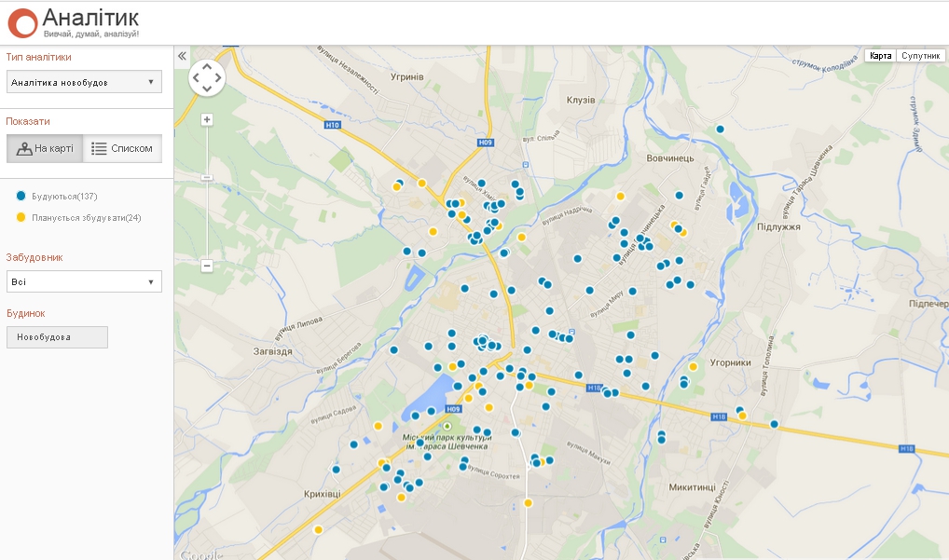Select the Карта map type tab
This screenshot has width=949, height=560.
tap(880, 56)
